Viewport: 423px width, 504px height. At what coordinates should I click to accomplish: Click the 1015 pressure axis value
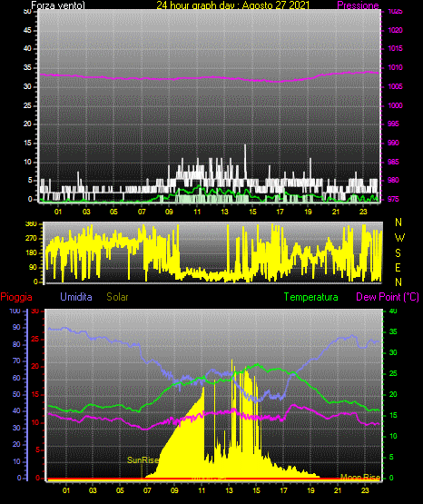[x=395, y=48]
